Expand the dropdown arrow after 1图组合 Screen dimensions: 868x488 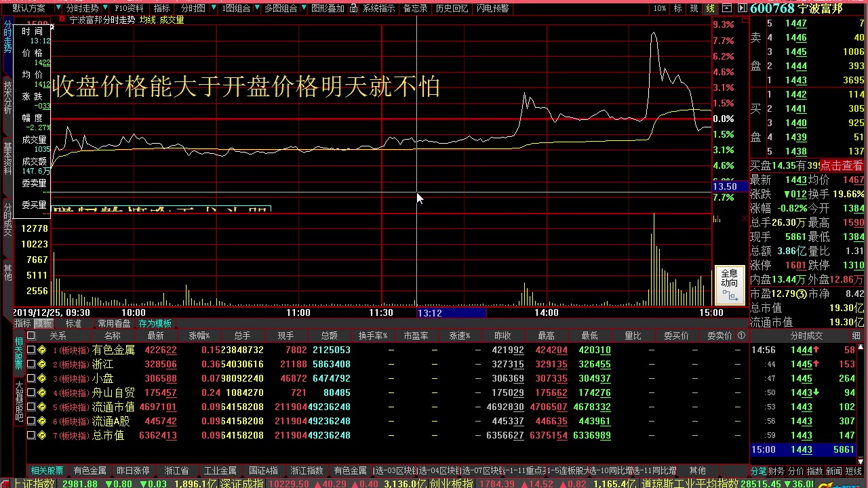tap(256, 8)
